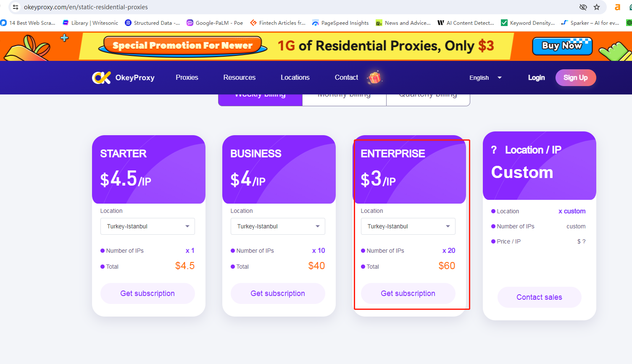Click the Sign Up button
Image resolution: width=632 pixels, height=364 pixels.
point(576,78)
